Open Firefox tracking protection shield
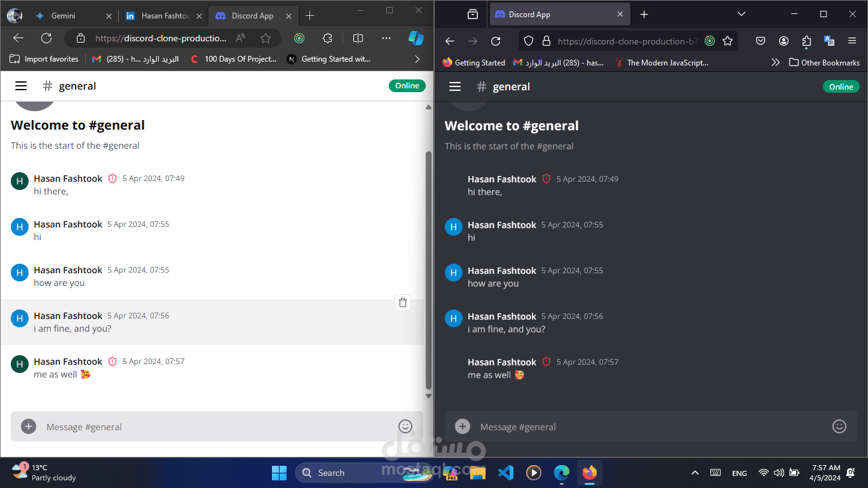 528,41
